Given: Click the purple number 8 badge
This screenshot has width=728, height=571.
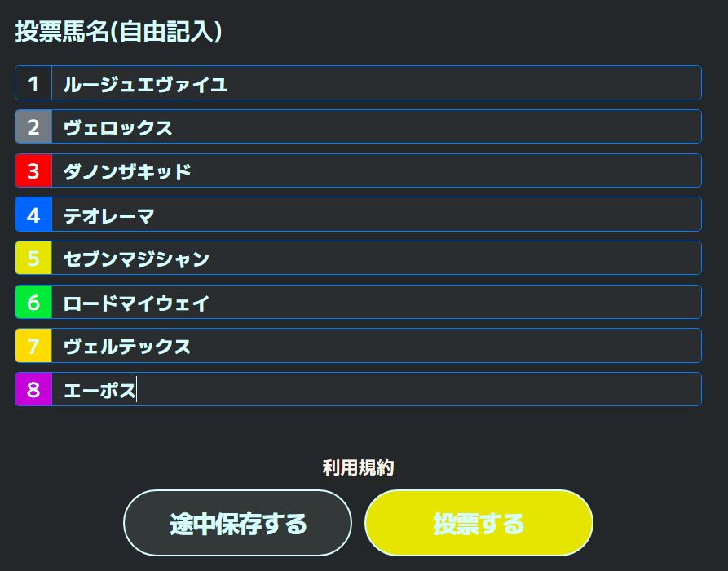Looking at the screenshot, I should 33,390.
